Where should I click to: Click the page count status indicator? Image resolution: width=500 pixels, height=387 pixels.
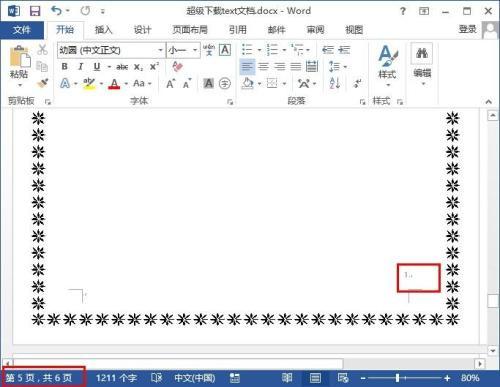(39, 378)
